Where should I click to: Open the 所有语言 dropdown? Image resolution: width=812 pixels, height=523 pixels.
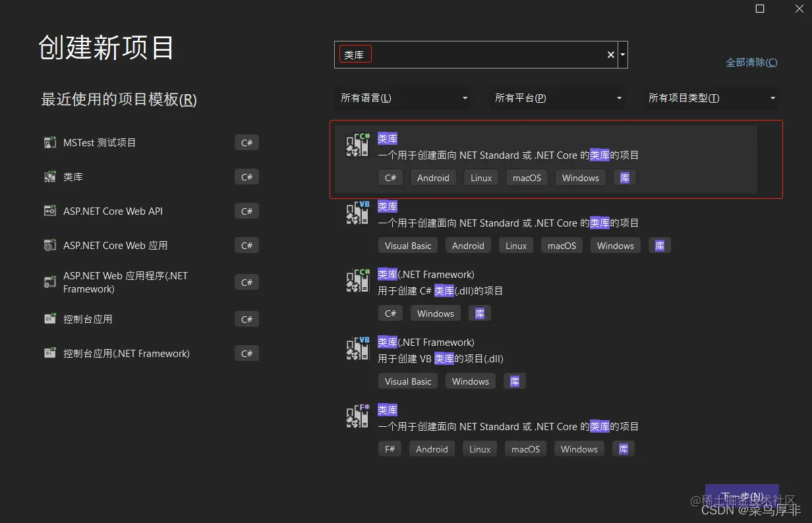(x=402, y=97)
